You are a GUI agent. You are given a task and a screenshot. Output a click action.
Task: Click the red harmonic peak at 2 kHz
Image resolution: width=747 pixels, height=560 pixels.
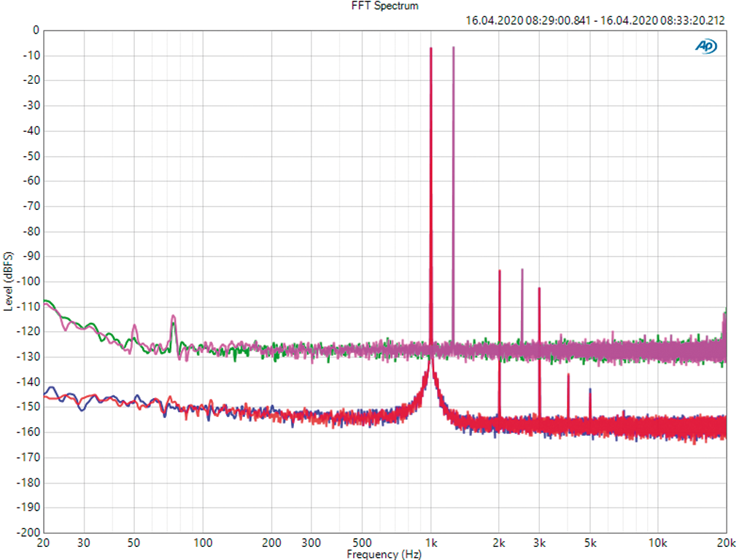point(500,271)
